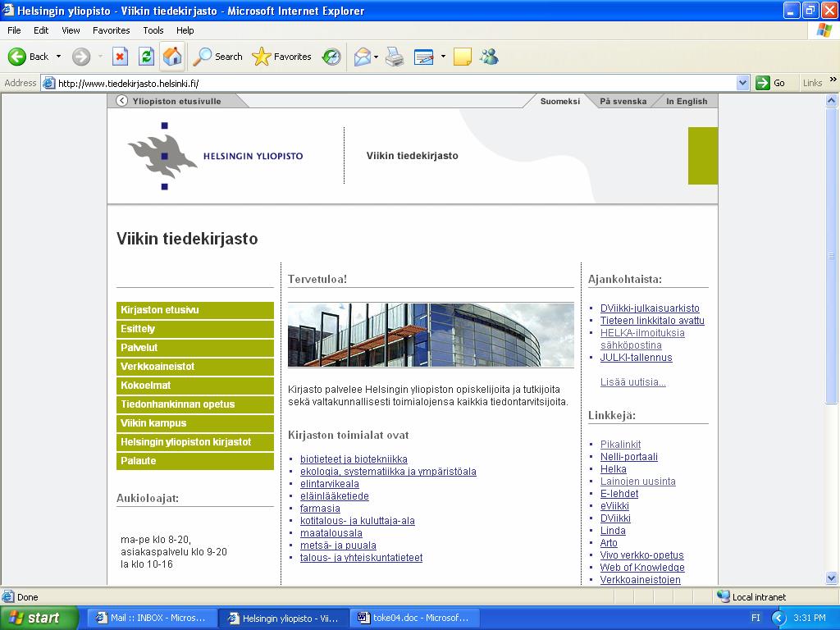840x630 pixels.
Task: Select Palvelut navigation item
Action: click(195, 348)
